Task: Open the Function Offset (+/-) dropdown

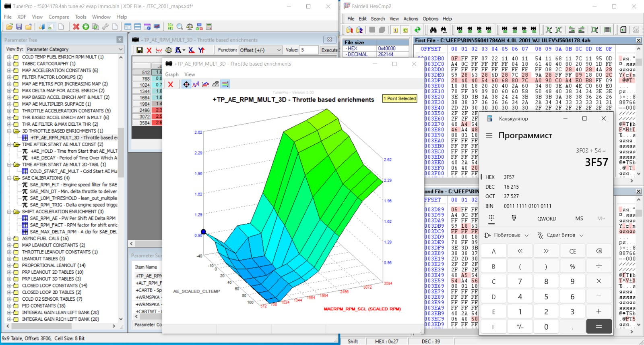Action: [x=260, y=50]
